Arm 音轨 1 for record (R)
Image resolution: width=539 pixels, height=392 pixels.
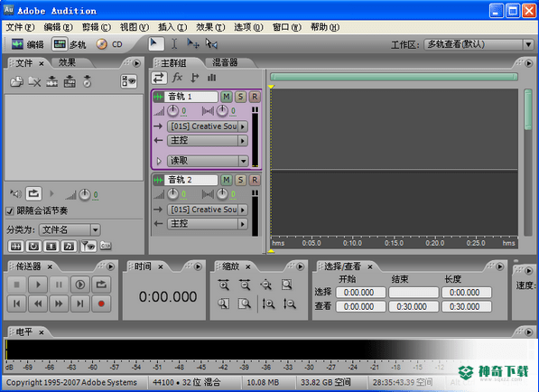[255, 97]
